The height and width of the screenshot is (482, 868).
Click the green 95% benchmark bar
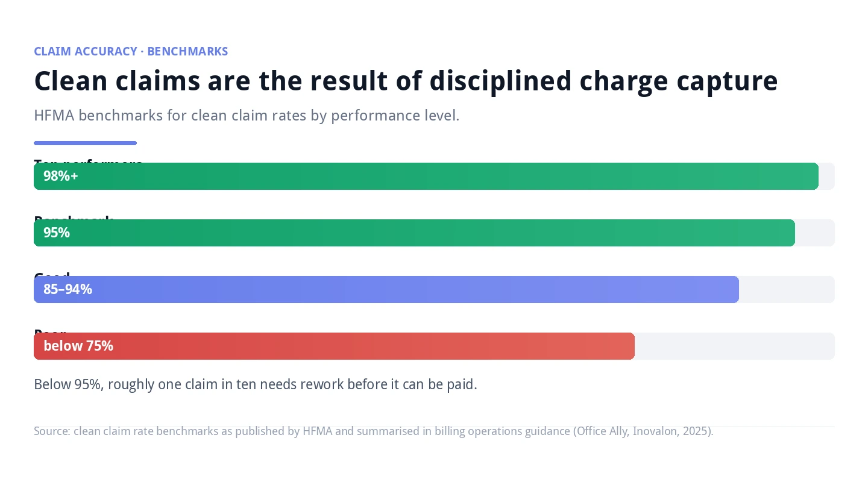coord(414,233)
